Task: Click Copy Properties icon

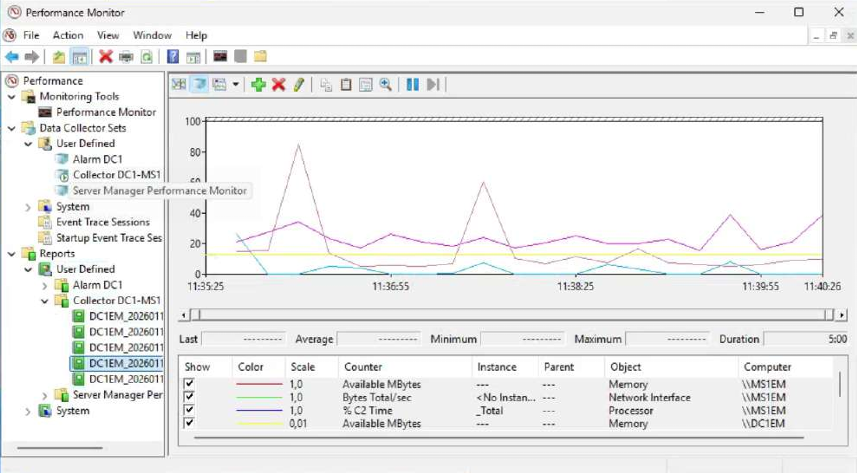Action: pyautogui.click(x=326, y=84)
